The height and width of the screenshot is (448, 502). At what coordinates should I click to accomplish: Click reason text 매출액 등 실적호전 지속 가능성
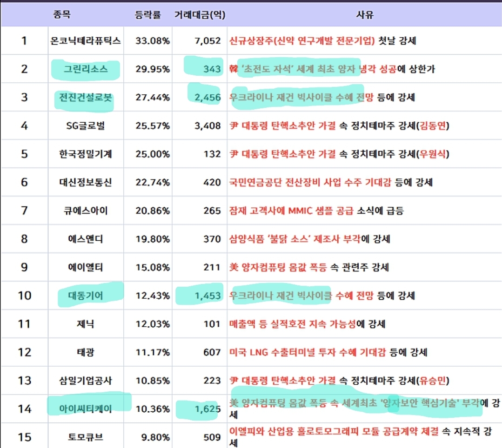pos(292,324)
